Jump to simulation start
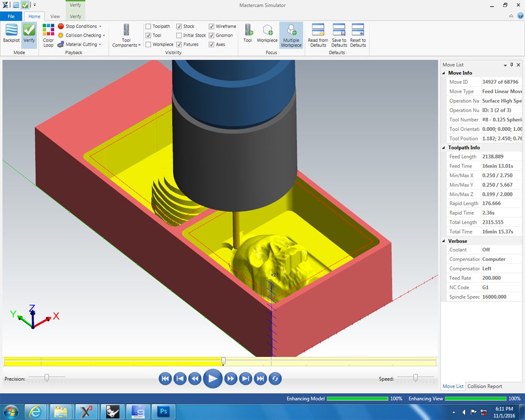 [165, 379]
